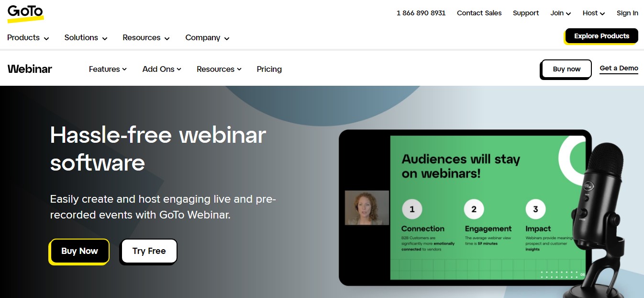Open the Solutions dropdown in top navigation
This screenshot has width=644, height=298.
pyautogui.click(x=86, y=37)
